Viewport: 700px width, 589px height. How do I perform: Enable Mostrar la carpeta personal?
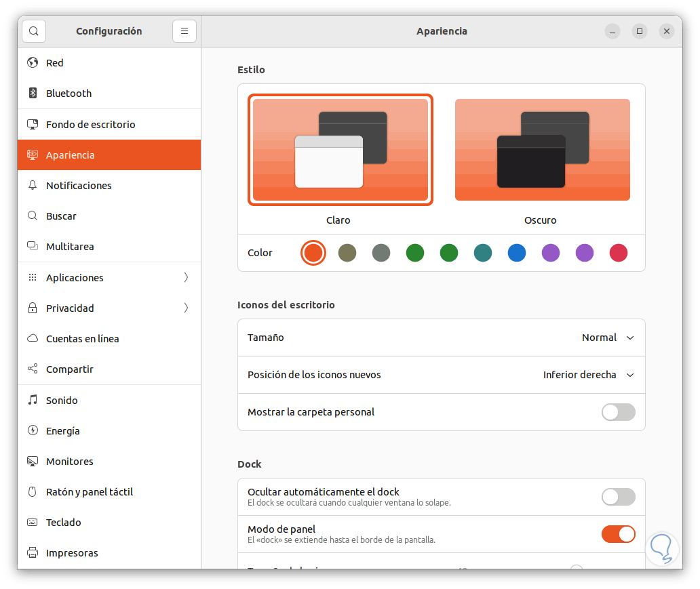pos(618,412)
